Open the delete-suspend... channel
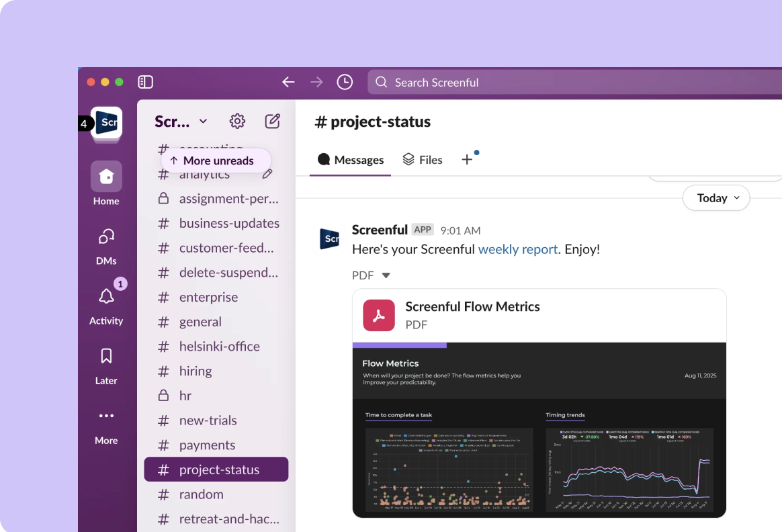The width and height of the screenshot is (782, 532). 216,272
